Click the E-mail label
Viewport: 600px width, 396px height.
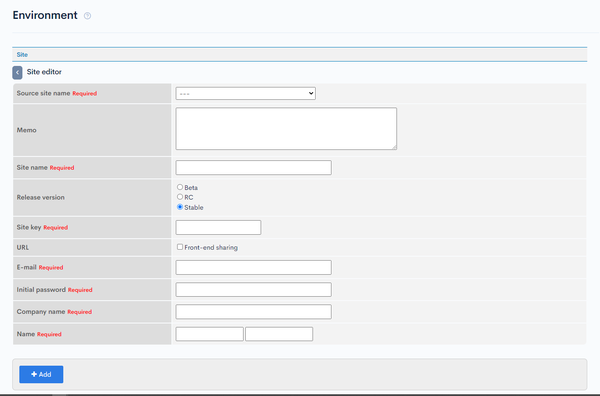tap(26, 267)
